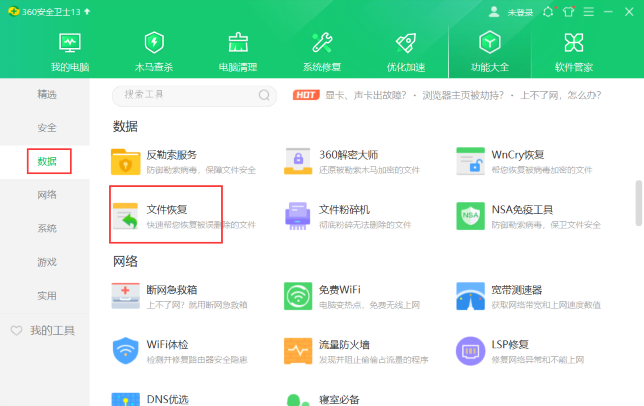Screen dimensions: 644x406
Task: Open 寝室必备 green icon
Action: tap(298, 399)
